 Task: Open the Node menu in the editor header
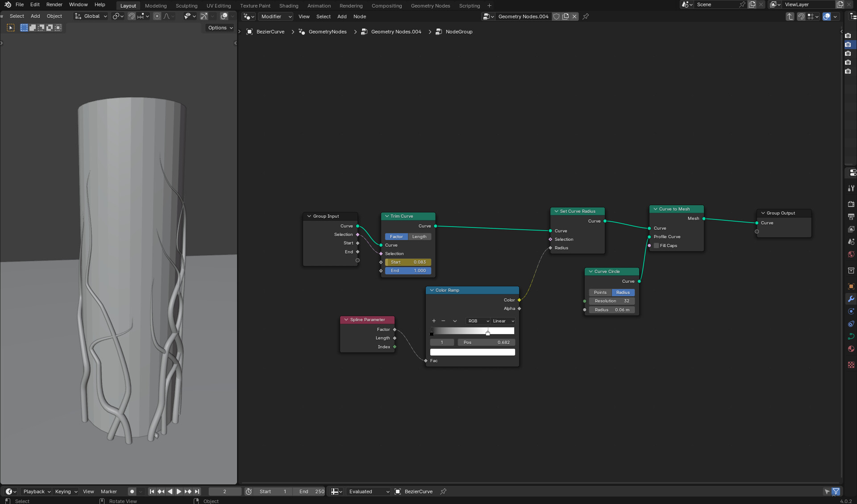(x=359, y=17)
